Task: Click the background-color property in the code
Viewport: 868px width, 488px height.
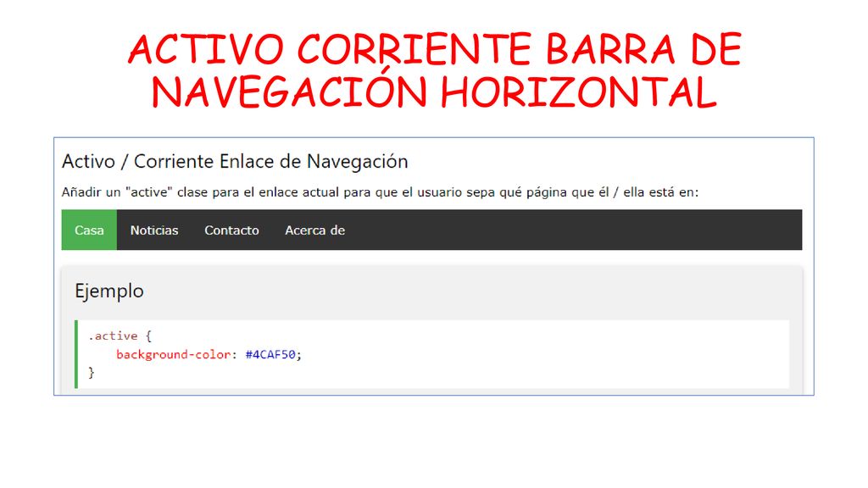Action: 173,355
